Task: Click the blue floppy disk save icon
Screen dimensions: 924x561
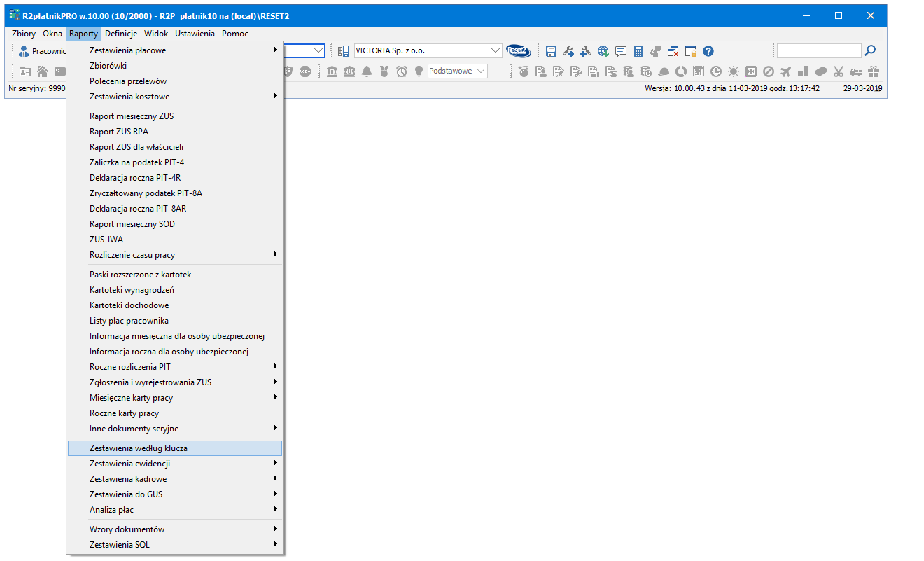Action: coord(551,51)
